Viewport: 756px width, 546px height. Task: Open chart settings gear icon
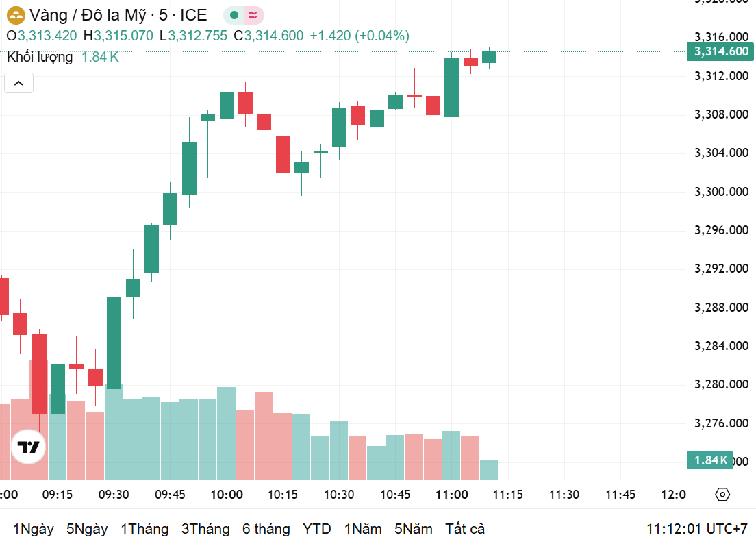point(722,495)
